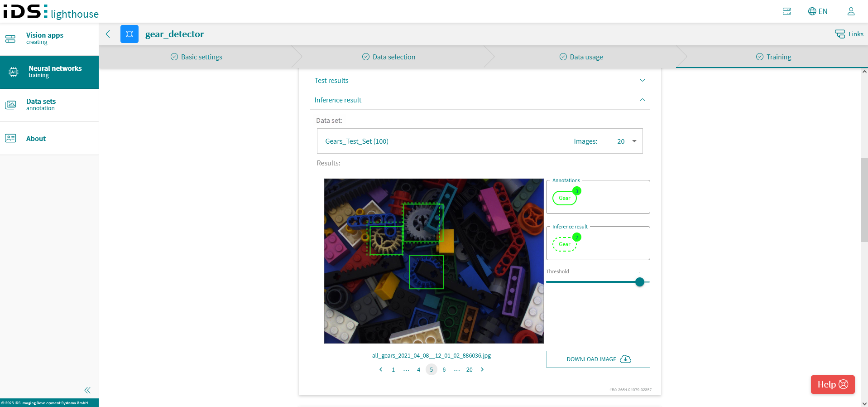Expand the Test results section
The width and height of the screenshot is (868, 407).
pos(480,80)
